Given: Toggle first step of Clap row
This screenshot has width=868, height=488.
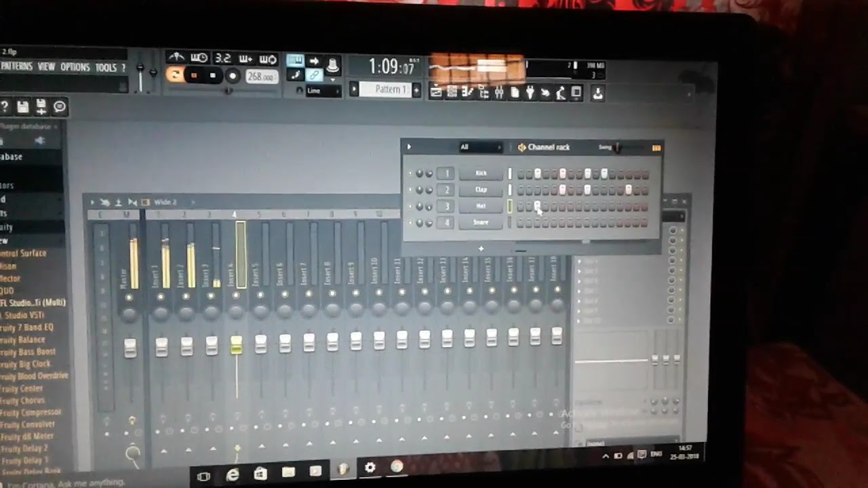Looking at the screenshot, I should tap(521, 190).
